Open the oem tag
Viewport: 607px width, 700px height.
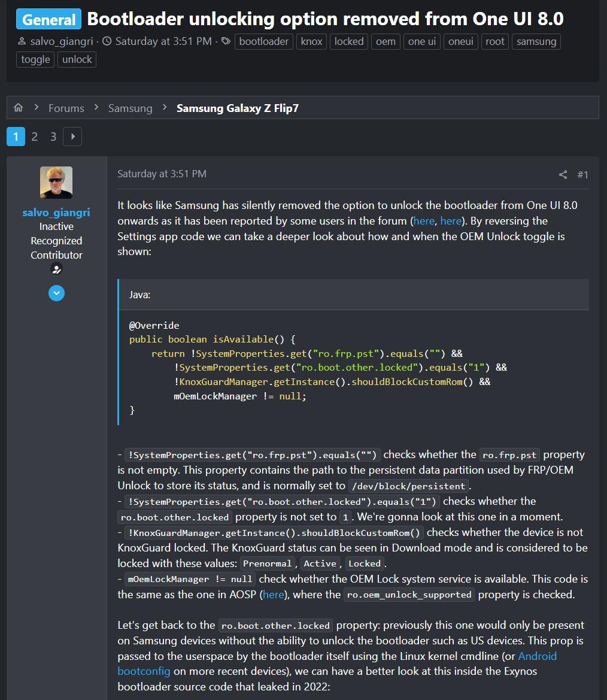pyautogui.click(x=386, y=41)
